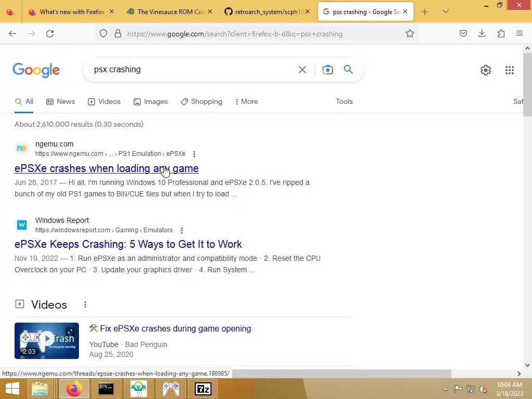The width and height of the screenshot is (532, 399).
Task: Open File Explorer from taskbar
Action: (39, 389)
